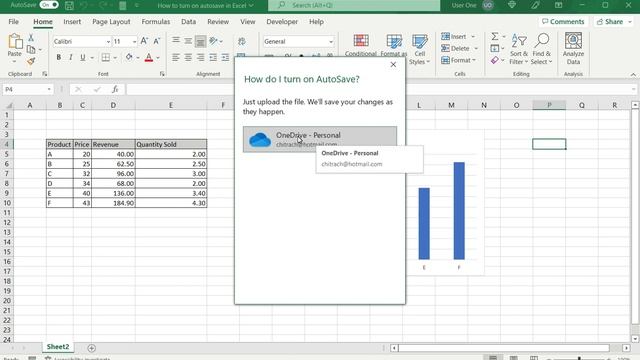Click the AutoSum sigma icon
This screenshot has height=360, width=640.
tap(495, 37)
